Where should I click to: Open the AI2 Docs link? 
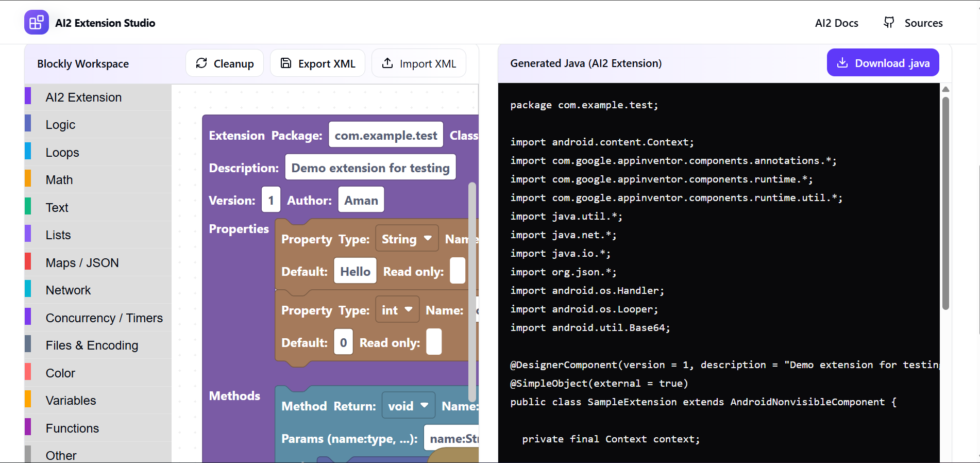tap(836, 23)
